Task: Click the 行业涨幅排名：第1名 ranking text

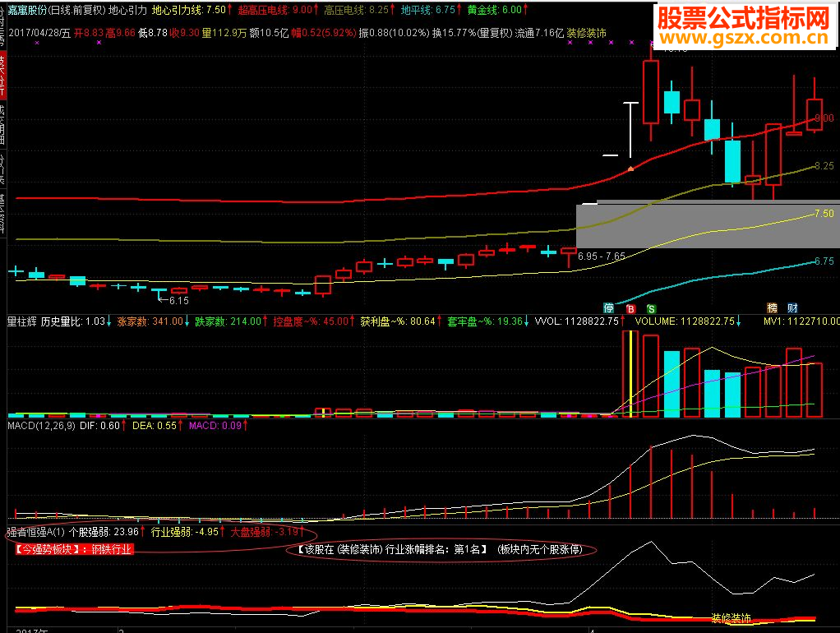Action: point(437,549)
